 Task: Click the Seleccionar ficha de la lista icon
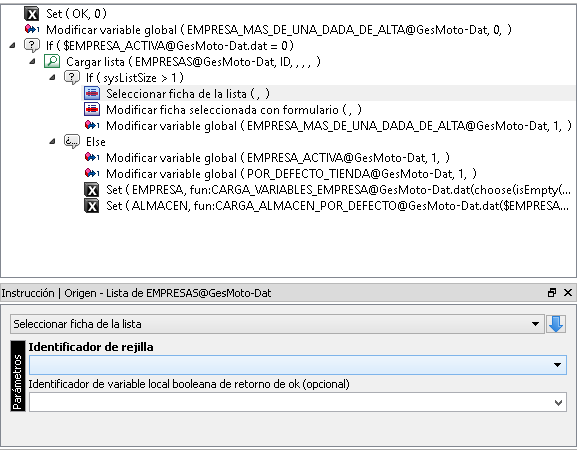click(92, 93)
